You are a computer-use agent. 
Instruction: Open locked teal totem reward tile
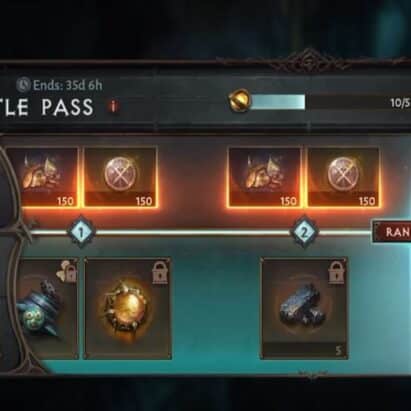[x=44, y=308]
